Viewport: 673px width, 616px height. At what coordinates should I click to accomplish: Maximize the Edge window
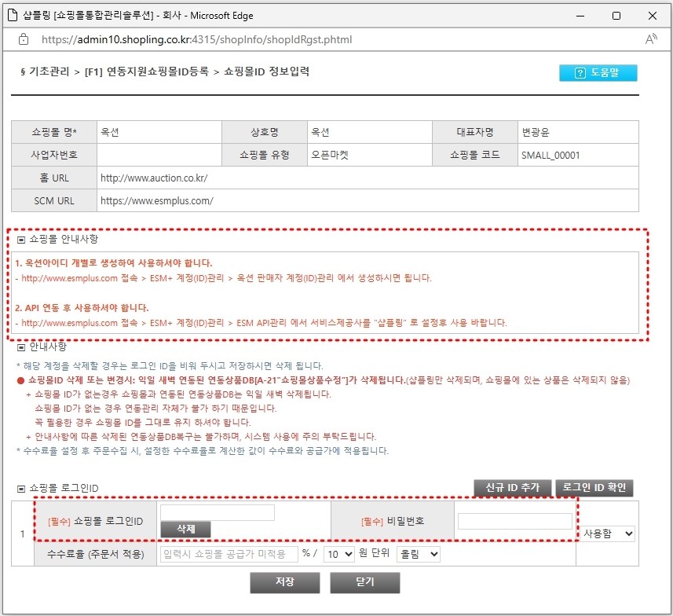pos(616,16)
